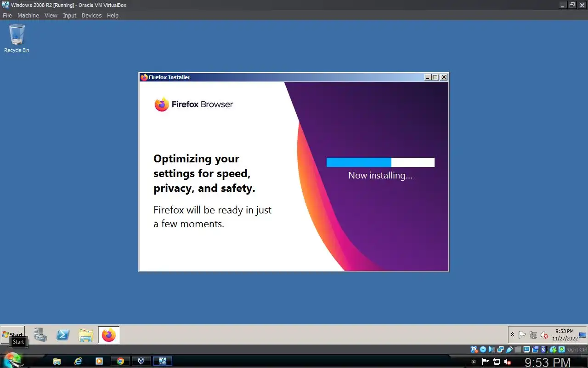Click the Right Ctrl host key label
This screenshot has height=368, width=588.
(577, 350)
